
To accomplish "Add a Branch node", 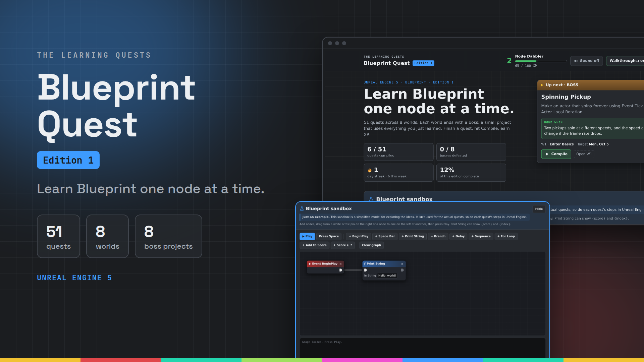I will point(438,236).
